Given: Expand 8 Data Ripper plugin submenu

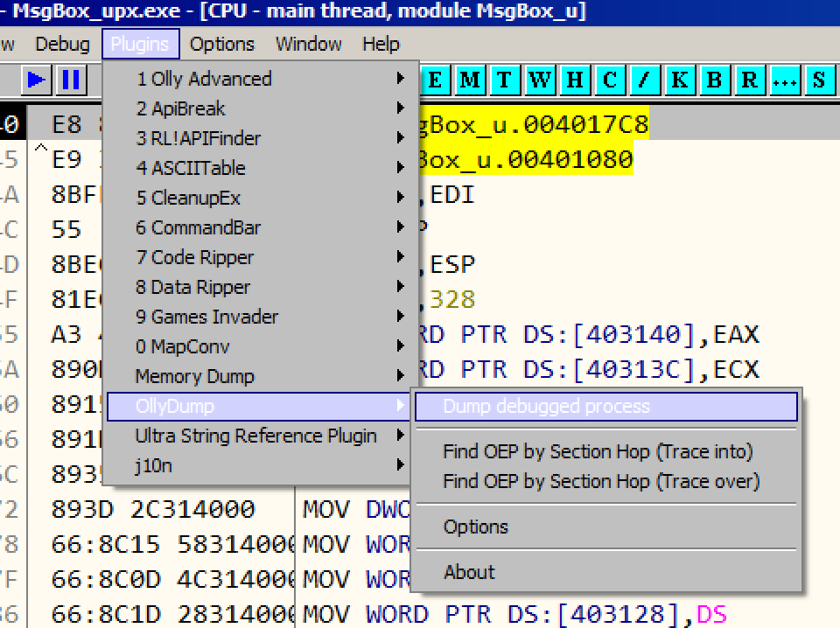Looking at the screenshot, I should click(260, 287).
